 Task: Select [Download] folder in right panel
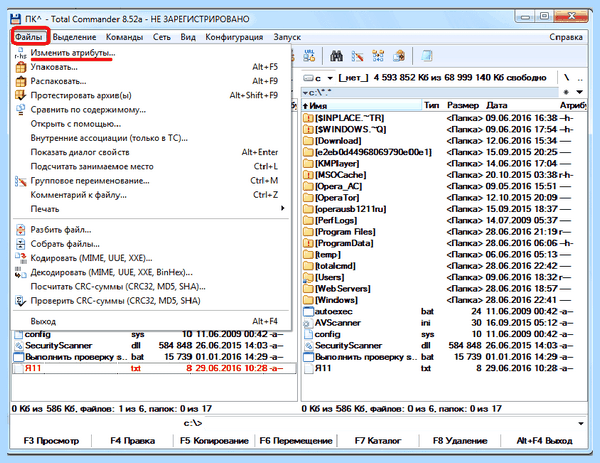(x=444, y=141)
